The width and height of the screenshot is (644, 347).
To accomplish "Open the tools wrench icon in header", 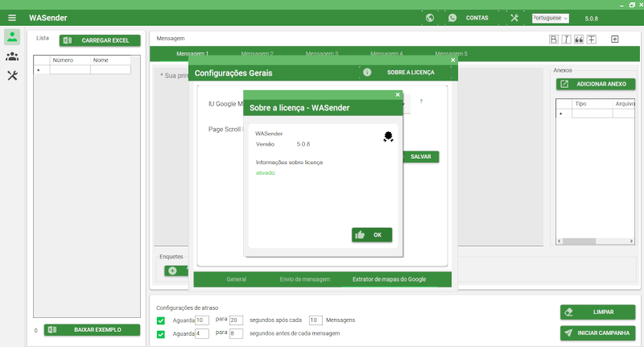I will point(514,18).
